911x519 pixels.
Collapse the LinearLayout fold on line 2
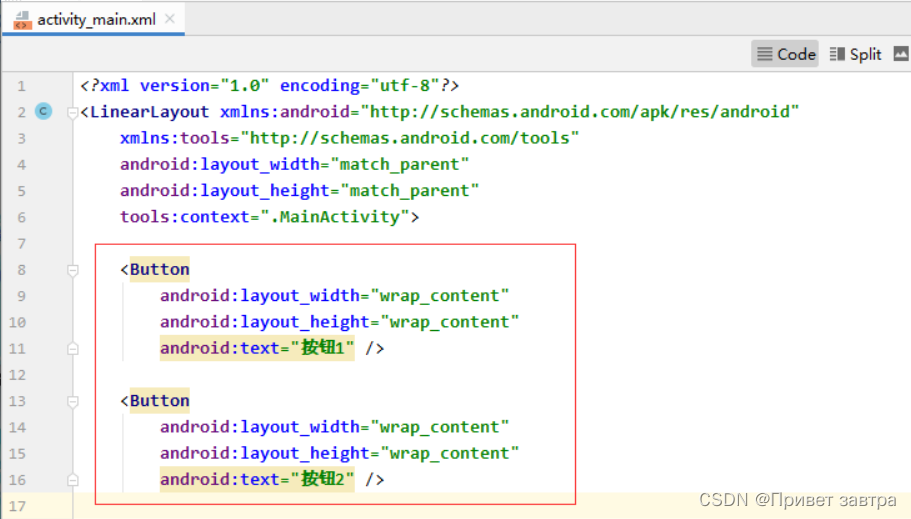click(x=73, y=112)
